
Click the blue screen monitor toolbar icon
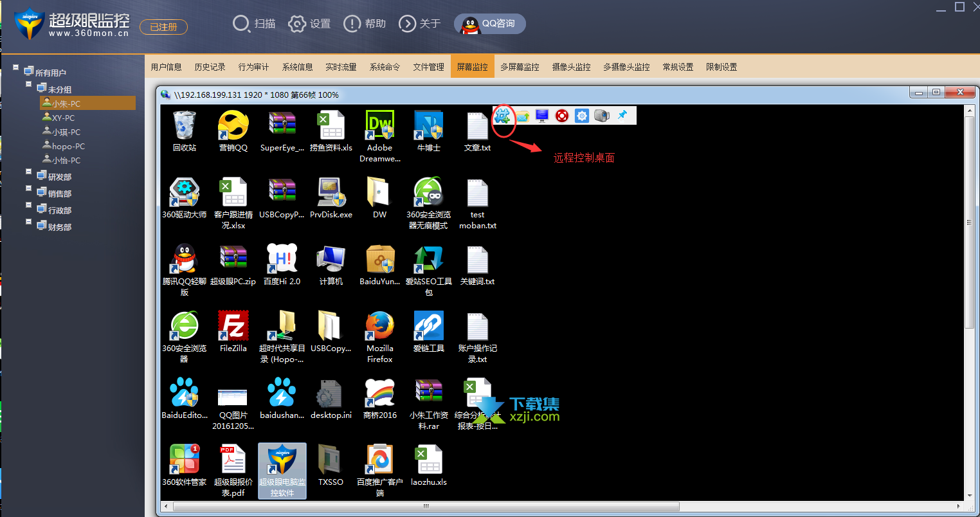tap(542, 116)
